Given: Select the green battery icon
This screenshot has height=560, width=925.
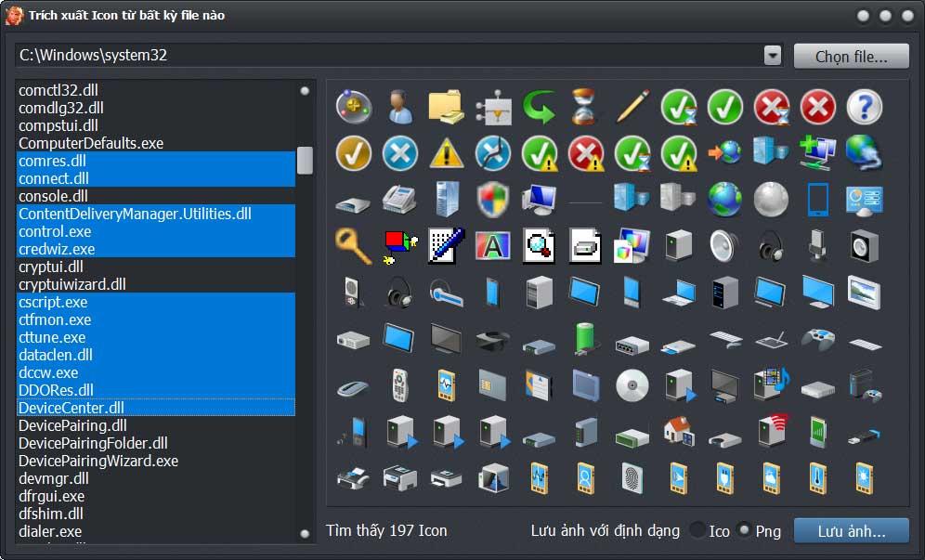Looking at the screenshot, I should pyautogui.click(x=585, y=337).
